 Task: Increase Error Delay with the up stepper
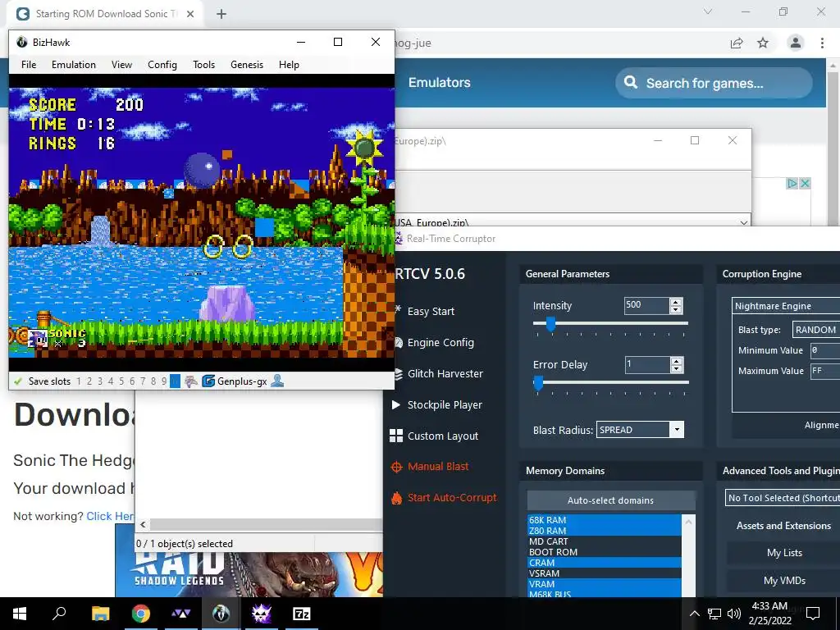point(676,361)
